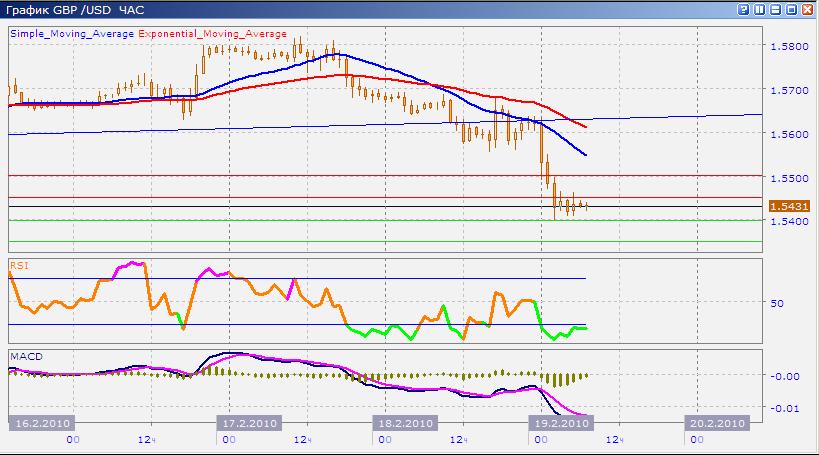Click the vertical tile window icon
The image size is (819, 455).
(759, 9)
